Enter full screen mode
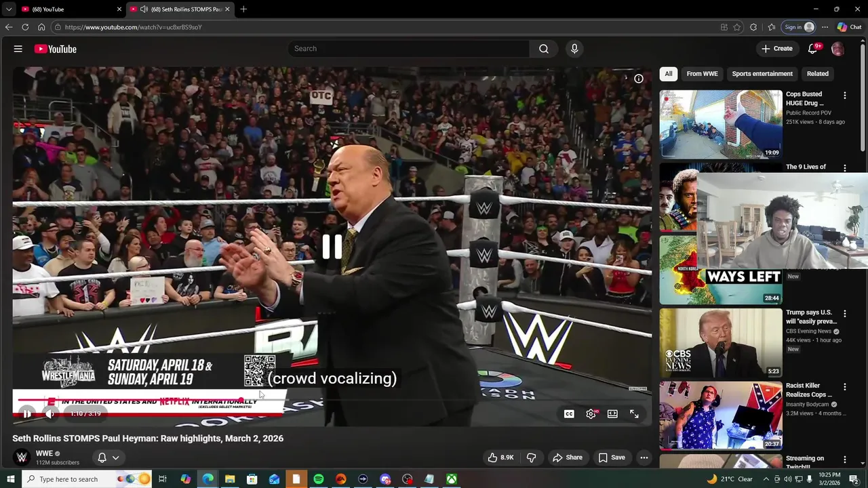Image resolution: width=868 pixels, height=488 pixels. click(x=634, y=413)
